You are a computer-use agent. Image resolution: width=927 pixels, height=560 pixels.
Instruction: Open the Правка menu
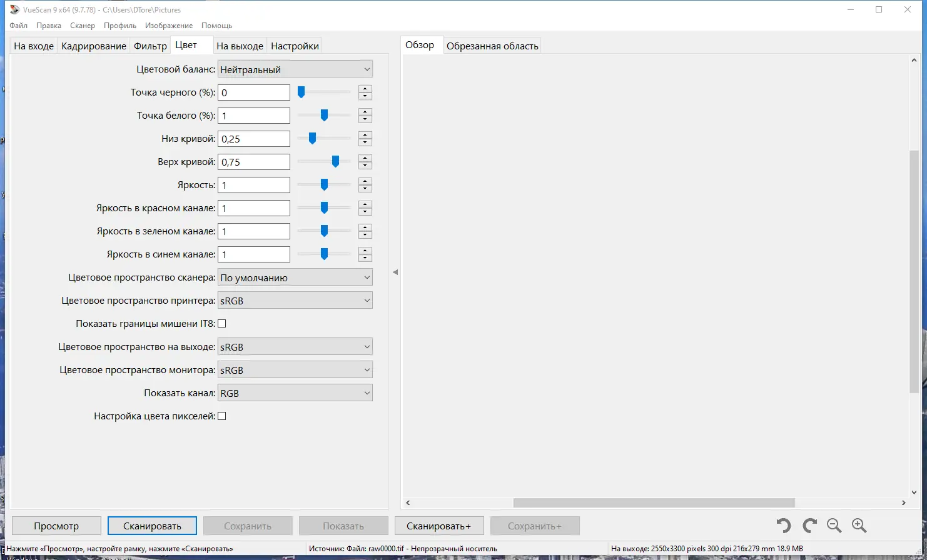[x=49, y=26]
